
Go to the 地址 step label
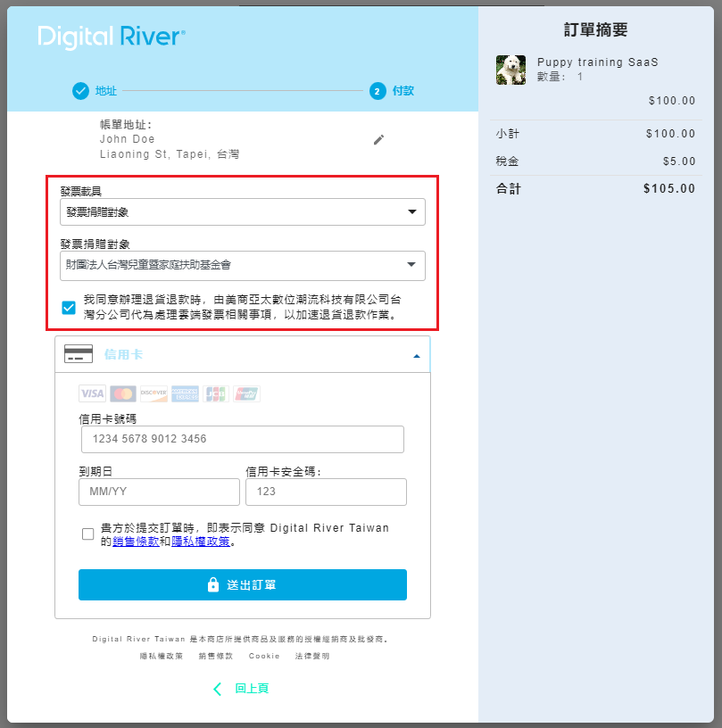[x=106, y=91]
